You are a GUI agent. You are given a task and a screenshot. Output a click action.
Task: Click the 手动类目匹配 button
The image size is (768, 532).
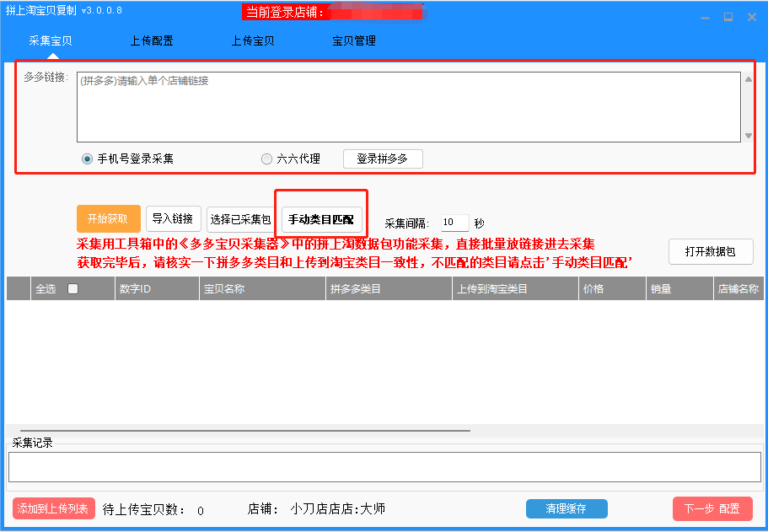coord(321,219)
